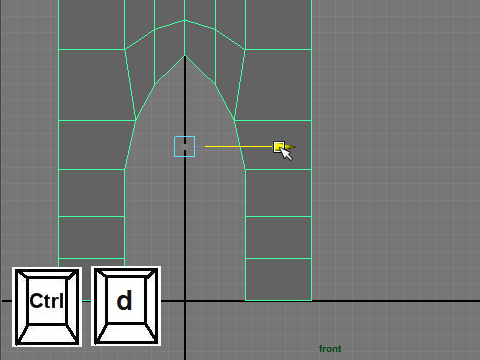The image size is (480, 360).
Task: Click the blue center manipulator square
Action: point(185,147)
